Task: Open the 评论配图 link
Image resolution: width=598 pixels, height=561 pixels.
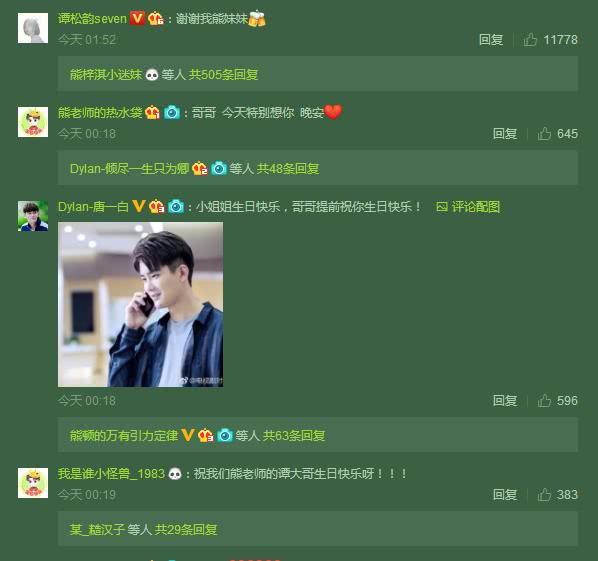Action: [468, 207]
